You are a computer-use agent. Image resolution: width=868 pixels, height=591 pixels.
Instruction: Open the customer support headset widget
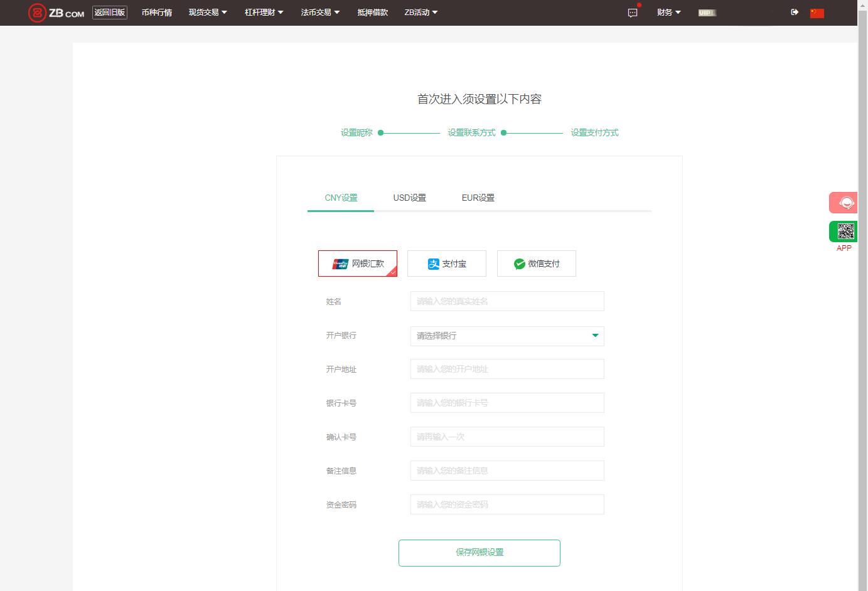[x=843, y=203]
